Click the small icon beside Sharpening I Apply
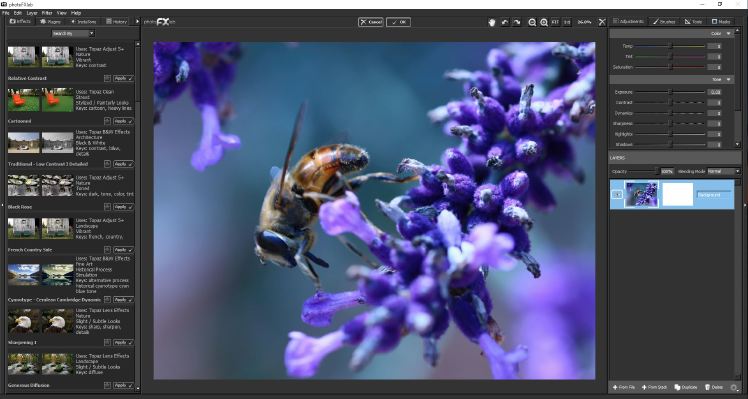The image size is (748, 399). (107, 343)
